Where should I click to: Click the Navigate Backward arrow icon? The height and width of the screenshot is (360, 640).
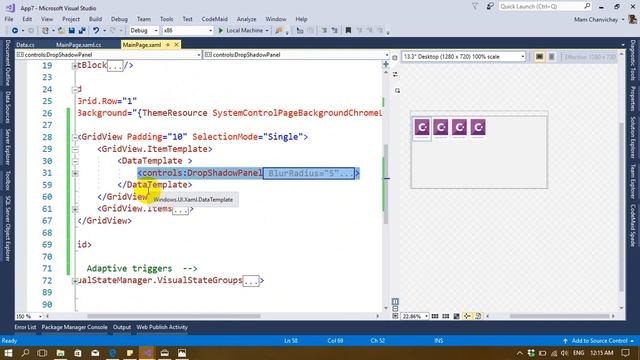tap(15, 31)
